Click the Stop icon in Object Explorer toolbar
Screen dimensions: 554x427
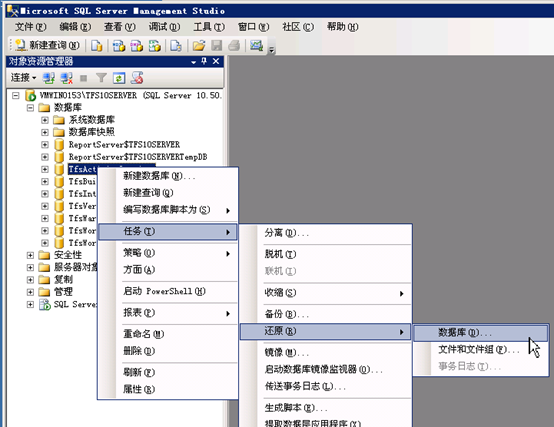tap(84, 78)
